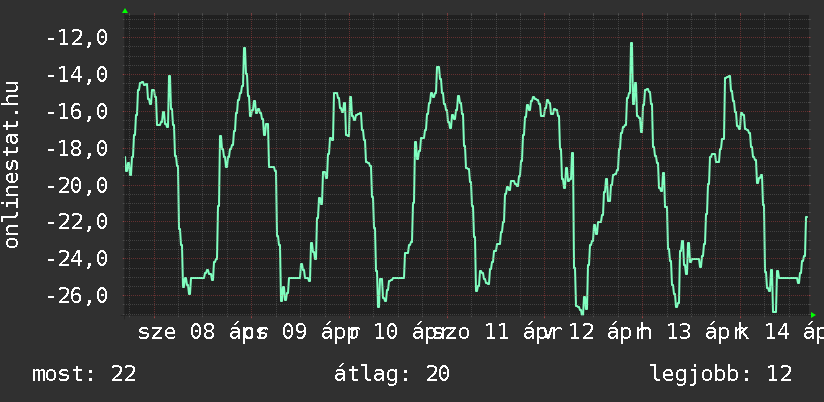Click the 'legjobb: 12' best value
Screen dimensions: 824x402
click(x=720, y=374)
